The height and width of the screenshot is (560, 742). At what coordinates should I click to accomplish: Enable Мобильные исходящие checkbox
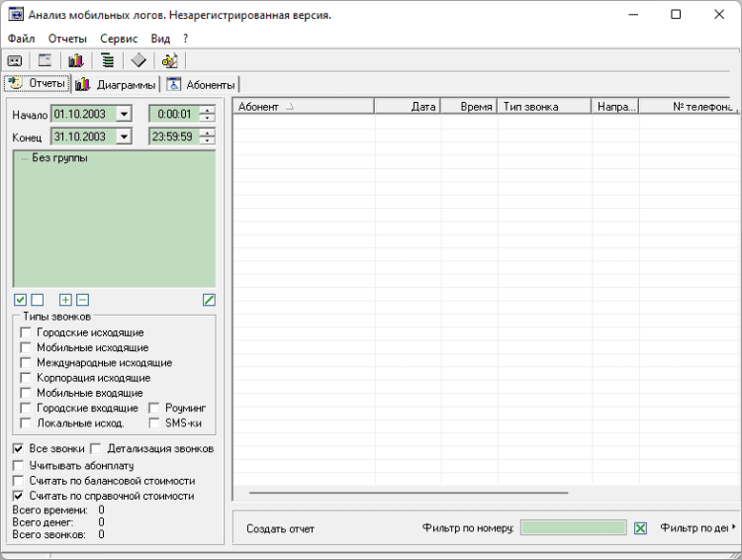(26, 347)
